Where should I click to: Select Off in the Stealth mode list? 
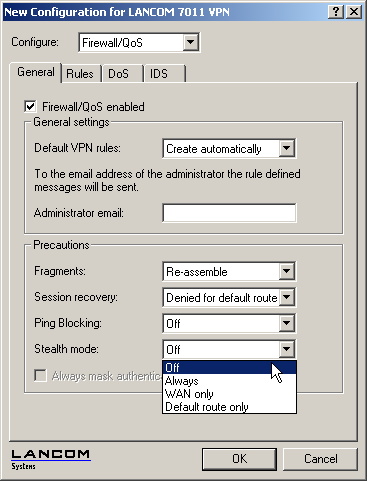(229, 367)
